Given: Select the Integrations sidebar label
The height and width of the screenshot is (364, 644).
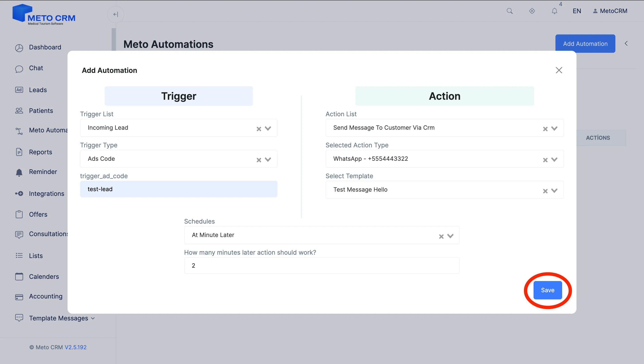Looking at the screenshot, I should point(47,193).
